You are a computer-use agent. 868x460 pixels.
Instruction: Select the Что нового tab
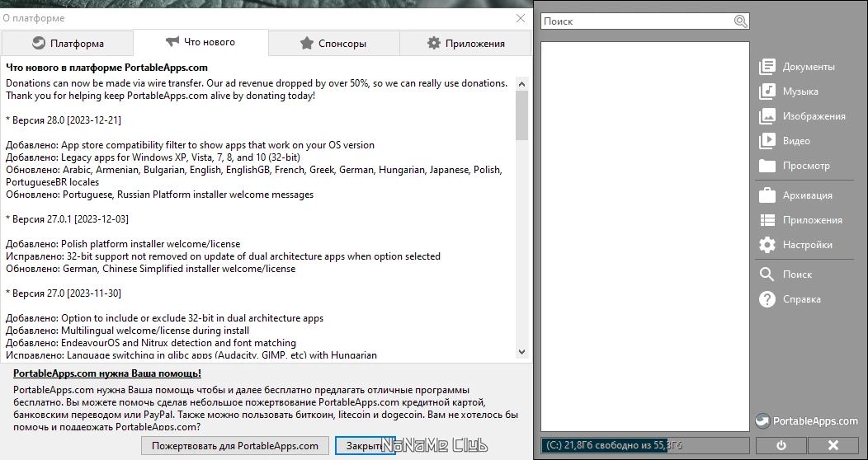point(201,42)
